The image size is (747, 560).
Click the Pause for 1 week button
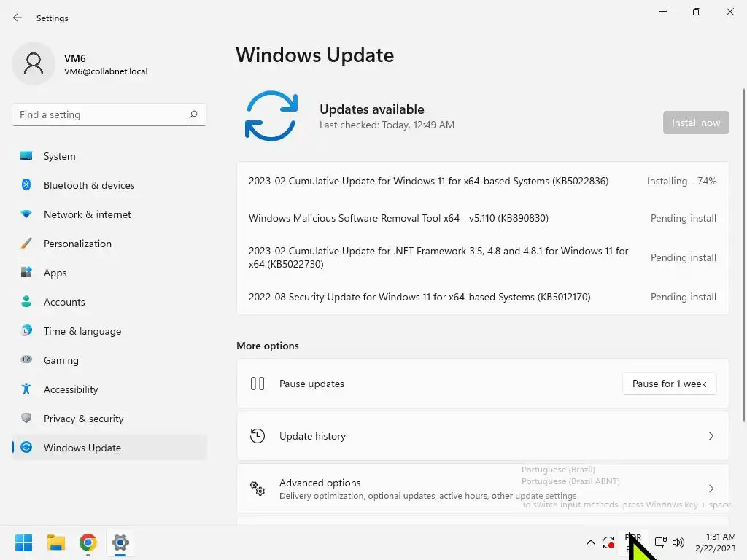(669, 384)
